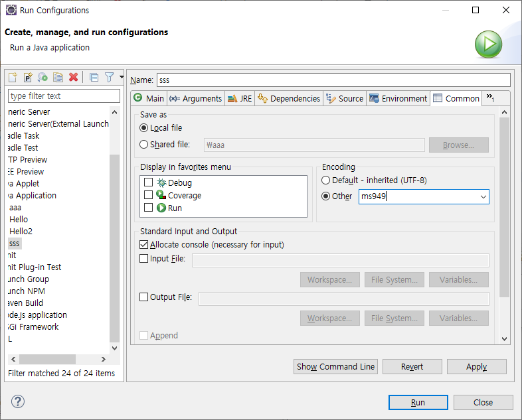This screenshot has width=522, height=420.
Task: Click the Apply button
Action: 477,366
